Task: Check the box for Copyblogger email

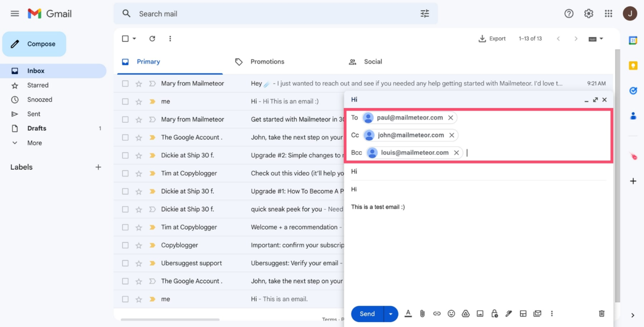Action: click(x=125, y=245)
